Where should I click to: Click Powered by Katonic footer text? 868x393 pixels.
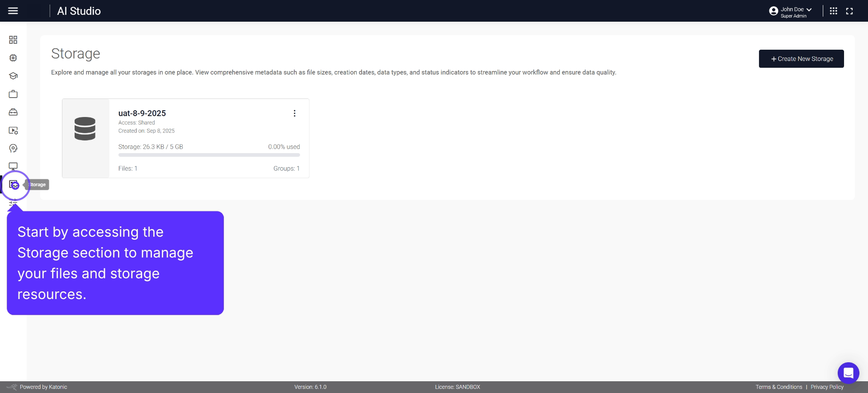(43, 387)
